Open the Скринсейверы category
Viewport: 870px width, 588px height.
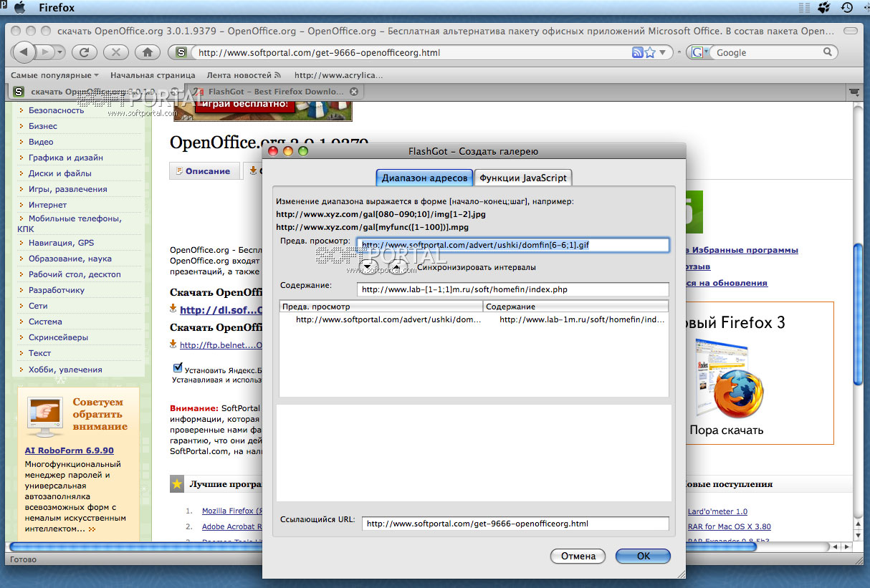pyautogui.click(x=59, y=337)
